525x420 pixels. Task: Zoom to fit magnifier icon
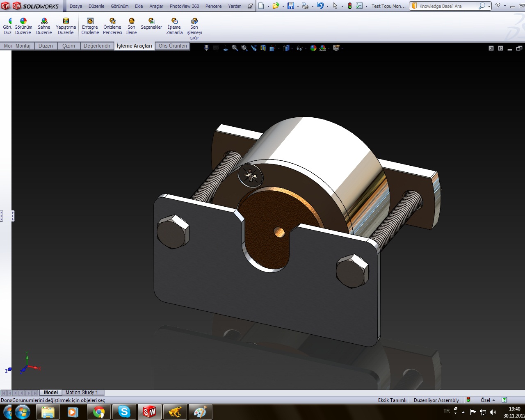coord(235,48)
